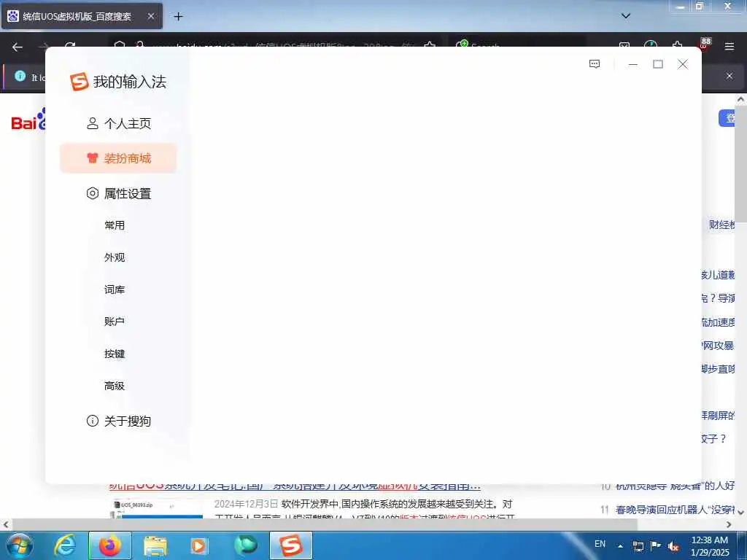Open 关于搜狗 page
The width and height of the screenshot is (747, 560).
point(119,421)
